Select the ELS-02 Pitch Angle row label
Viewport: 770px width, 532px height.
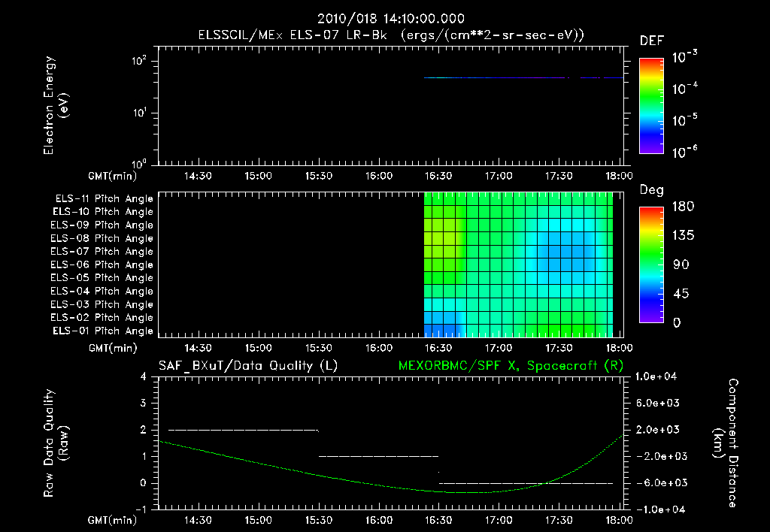[102, 318]
